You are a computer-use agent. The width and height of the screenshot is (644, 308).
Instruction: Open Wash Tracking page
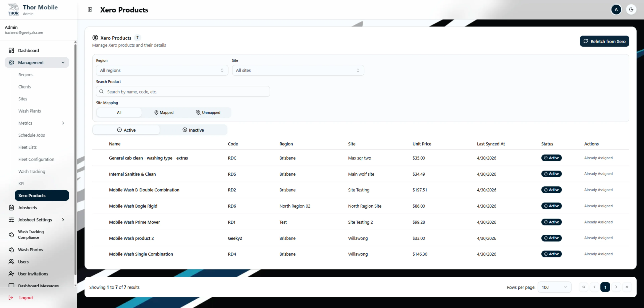pyautogui.click(x=32, y=171)
